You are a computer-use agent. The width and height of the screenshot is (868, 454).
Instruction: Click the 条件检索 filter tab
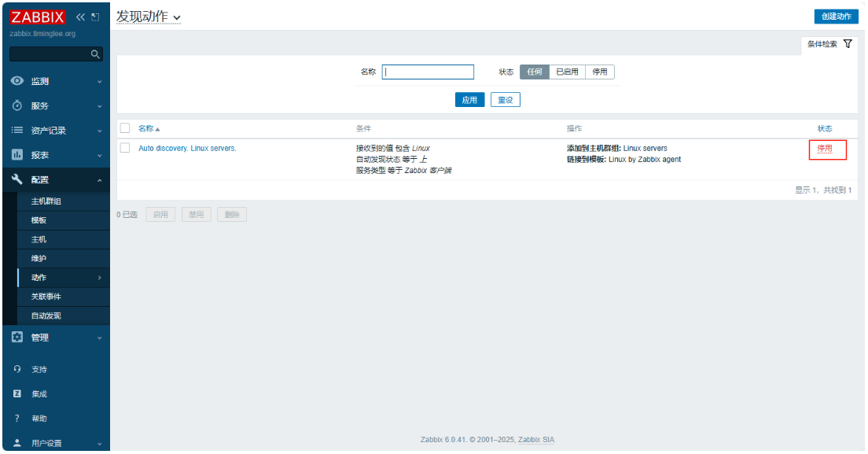tap(829, 44)
